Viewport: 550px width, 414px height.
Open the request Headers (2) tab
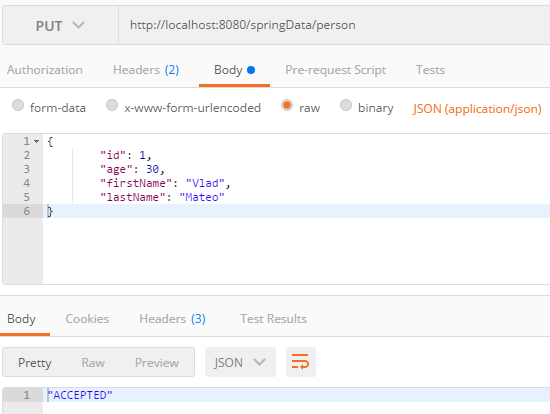click(x=146, y=70)
